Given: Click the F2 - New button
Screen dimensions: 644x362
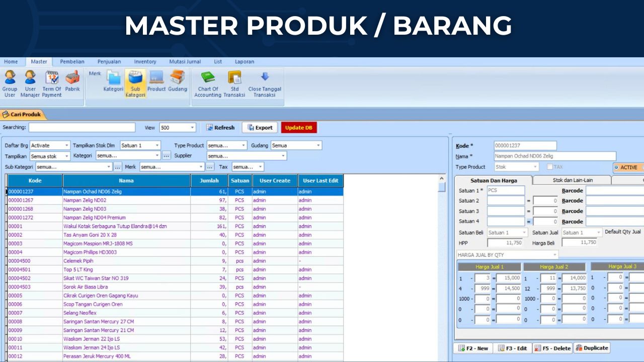Looking at the screenshot, I should pyautogui.click(x=473, y=348).
